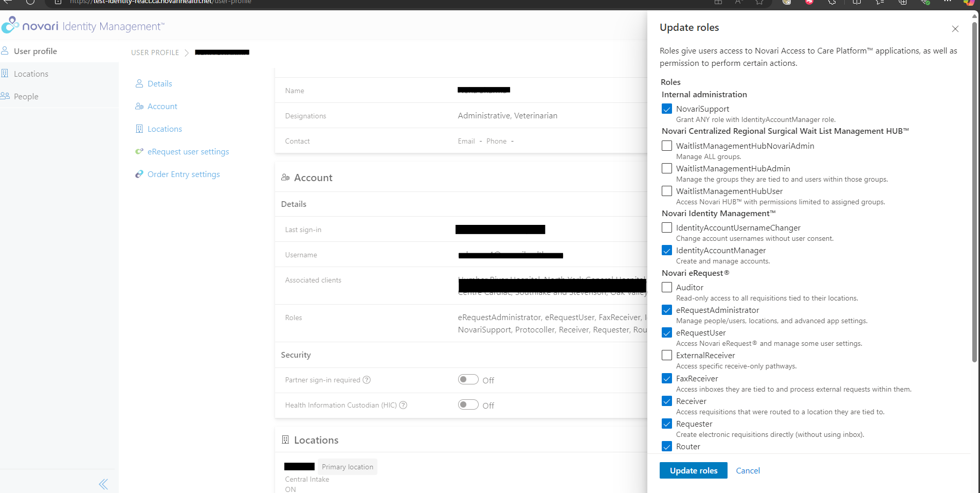980x493 pixels.
Task: Click the 'Associated clients' row label
Action: tap(313, 280)
